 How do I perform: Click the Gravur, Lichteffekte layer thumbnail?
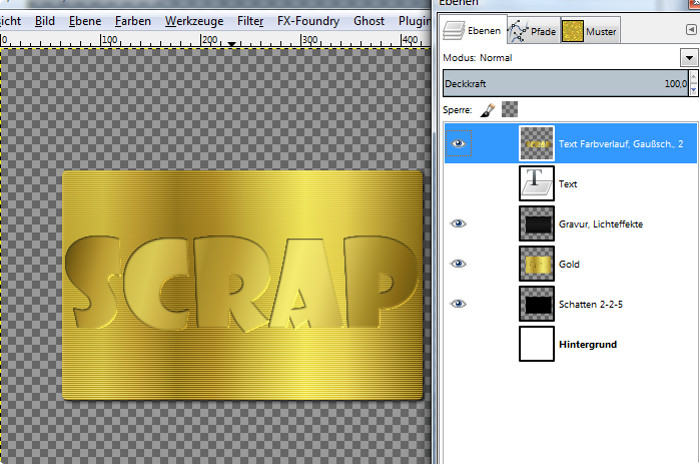click(539, 224)
